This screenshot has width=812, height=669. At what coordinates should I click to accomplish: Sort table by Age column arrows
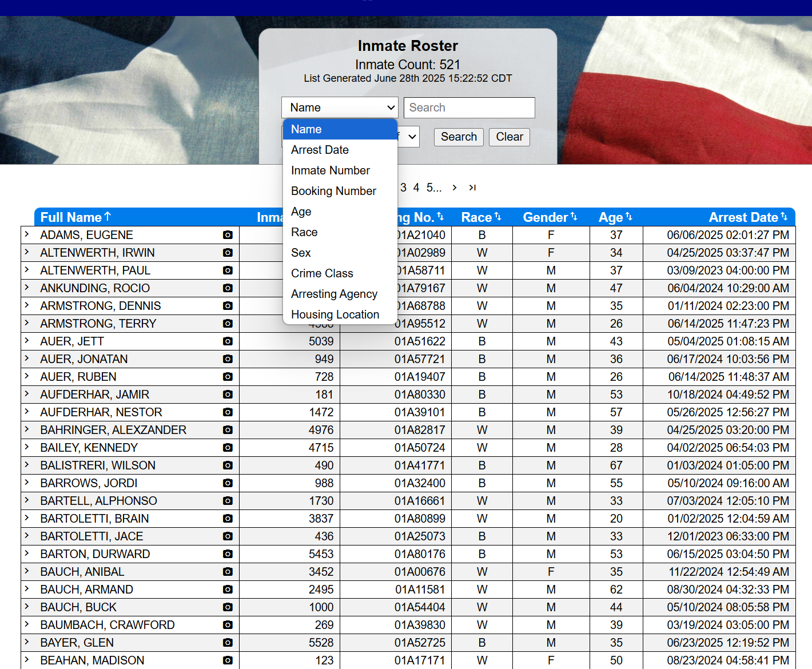628,217
